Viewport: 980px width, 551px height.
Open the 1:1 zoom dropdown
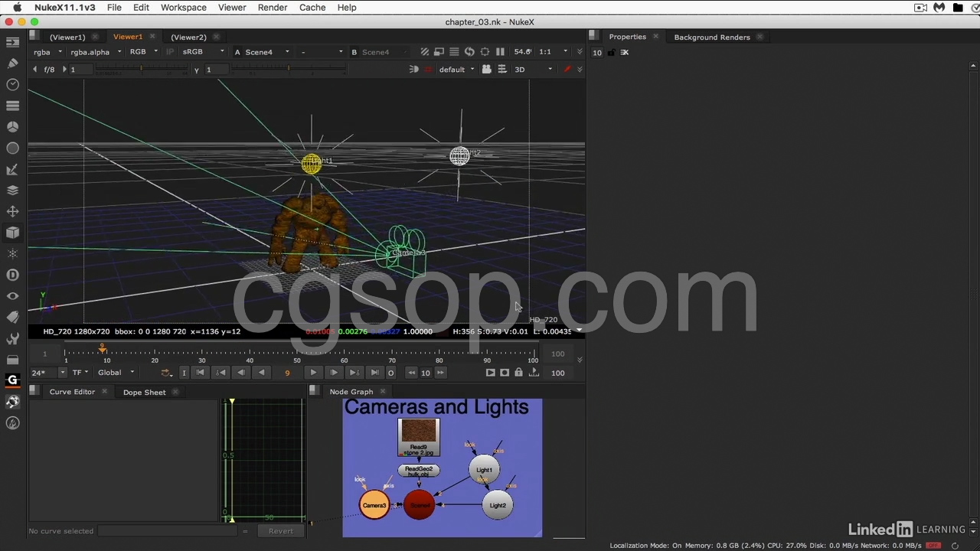click(x=553, y=52)
